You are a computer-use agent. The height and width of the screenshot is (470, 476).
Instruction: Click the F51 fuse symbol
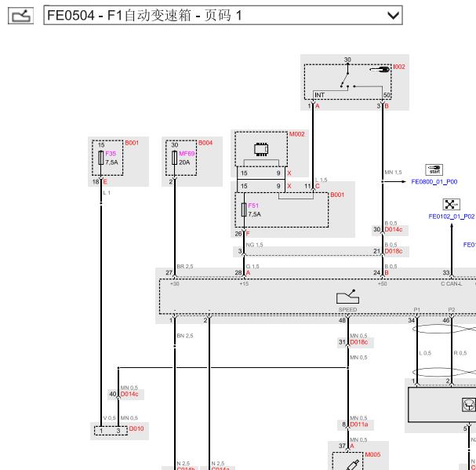244,210
